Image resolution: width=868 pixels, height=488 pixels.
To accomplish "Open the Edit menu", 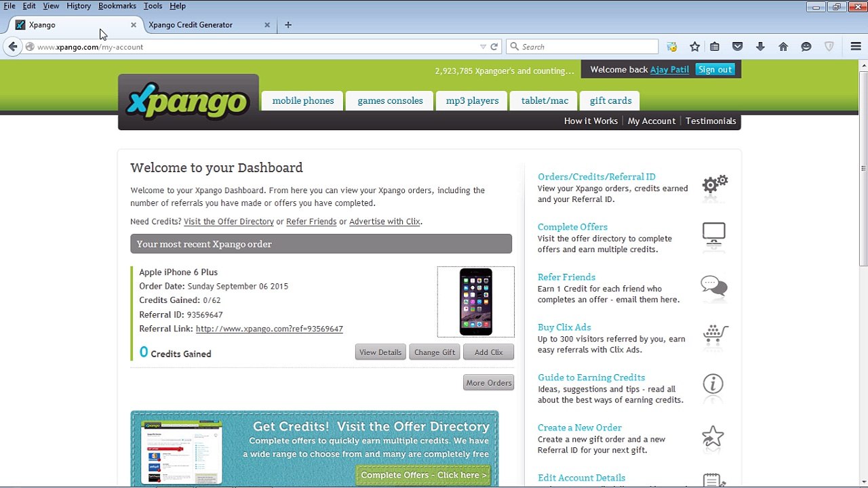I will pyautogui.click(x=29, y=6).
